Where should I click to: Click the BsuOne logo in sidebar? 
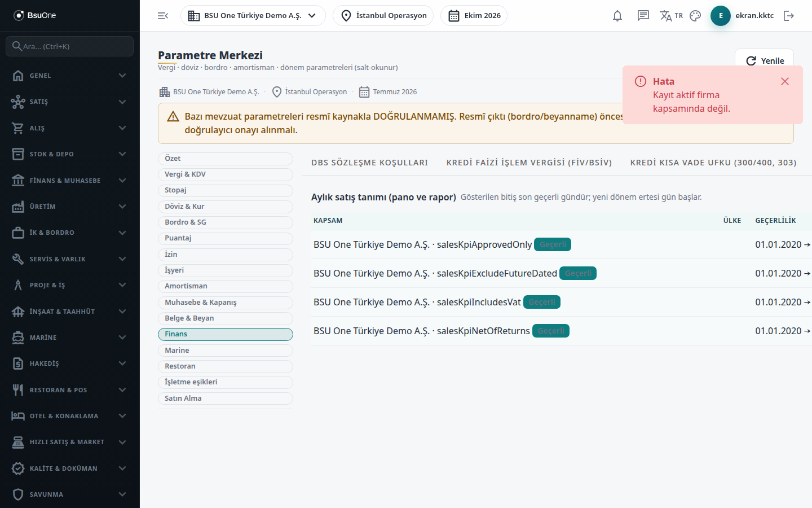35,15
